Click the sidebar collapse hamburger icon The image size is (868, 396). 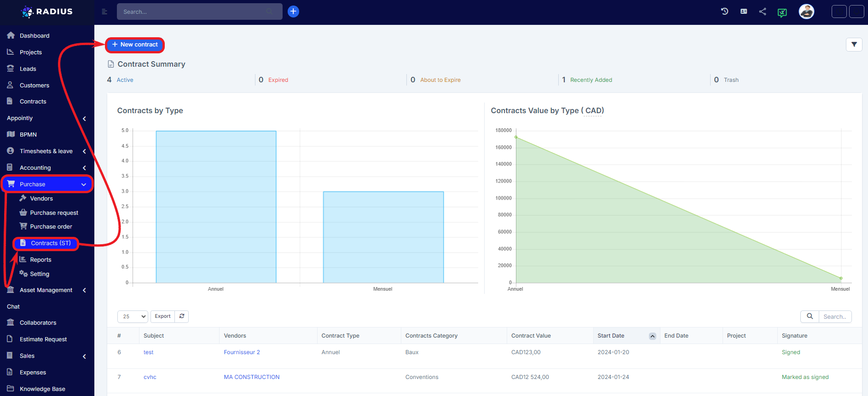click(x=104, y=11)
